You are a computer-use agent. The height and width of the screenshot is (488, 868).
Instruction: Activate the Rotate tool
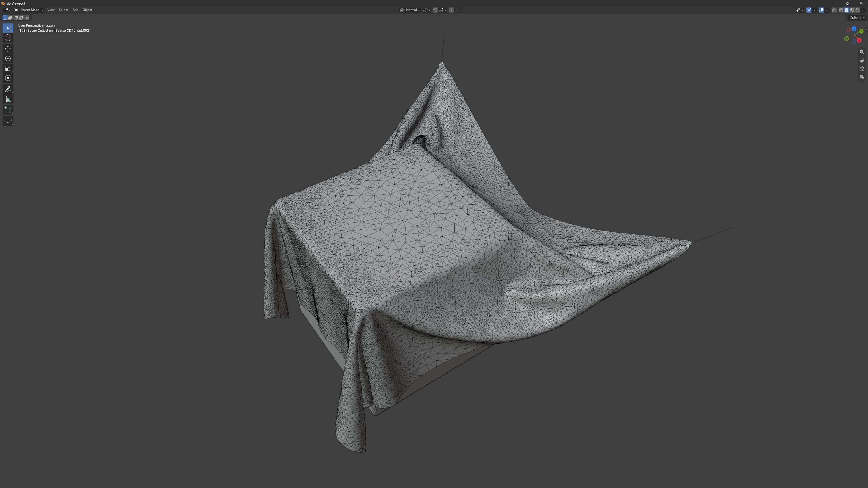coord(8,58)
